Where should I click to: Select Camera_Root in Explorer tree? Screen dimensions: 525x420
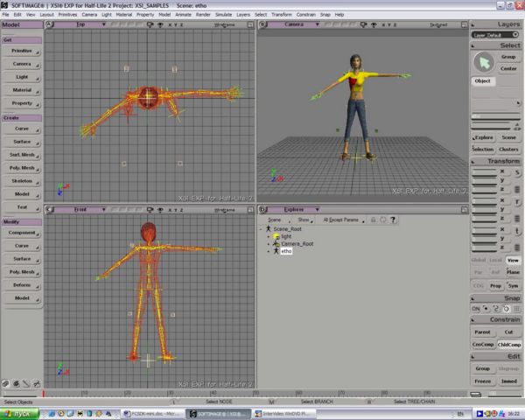[297, 244]
